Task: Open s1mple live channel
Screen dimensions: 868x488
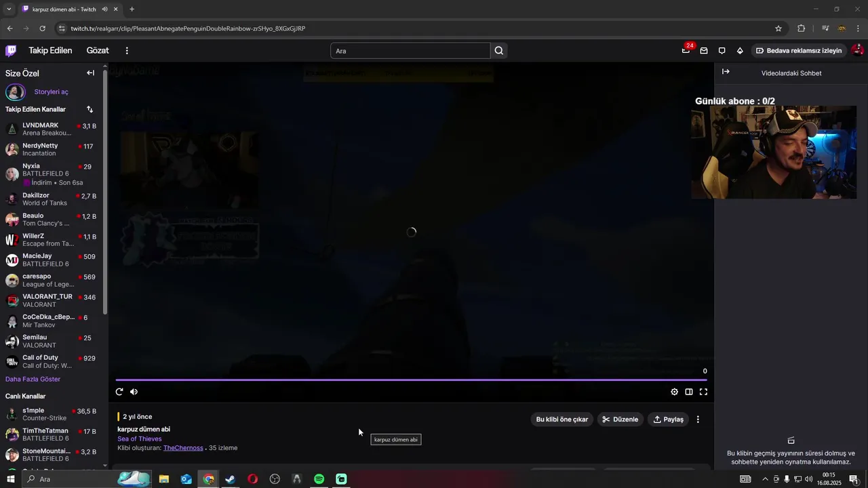Action: (x=52, y=414)
